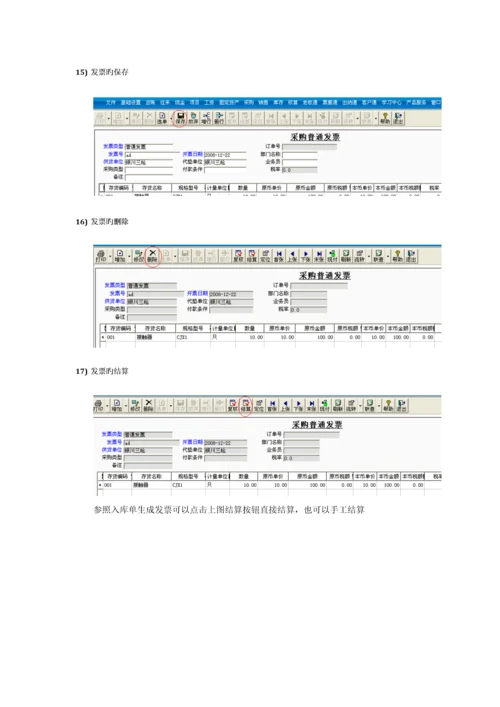Open the 联查 dropdown arrow in screenshot 16

tap(388, 257)
